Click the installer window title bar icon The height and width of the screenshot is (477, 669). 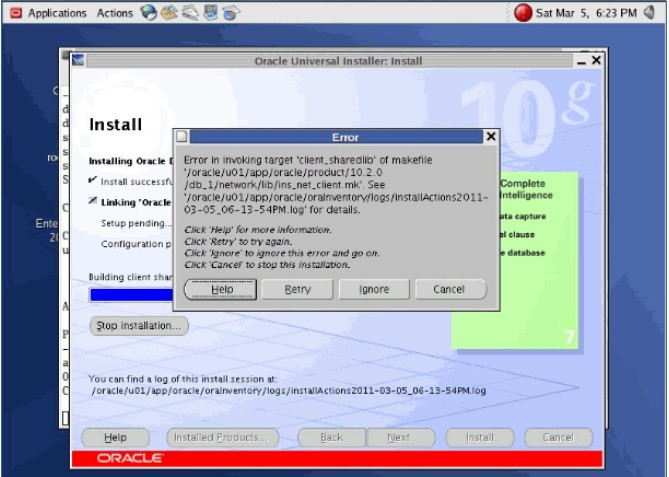tap(78, 60)
